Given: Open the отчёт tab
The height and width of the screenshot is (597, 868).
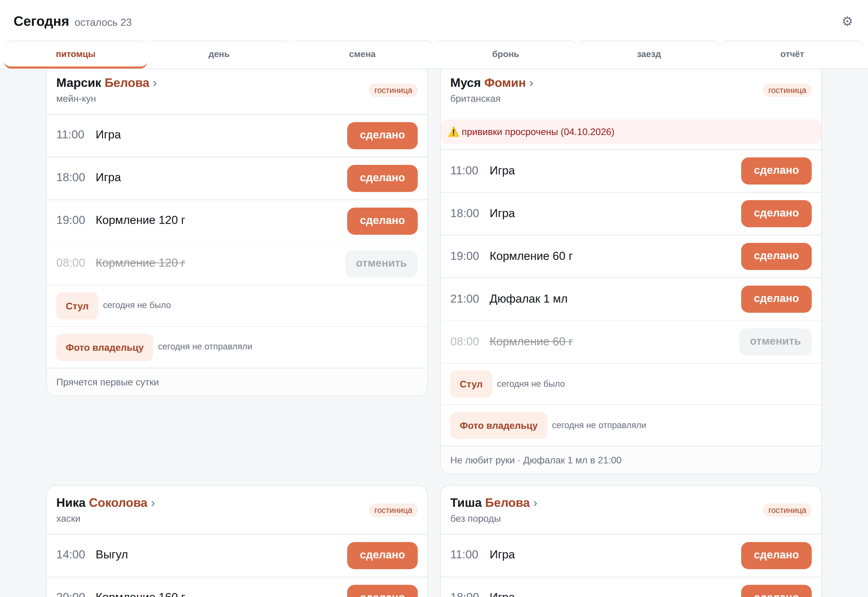Looking at the screenshot, I should [x=792, y=54].
